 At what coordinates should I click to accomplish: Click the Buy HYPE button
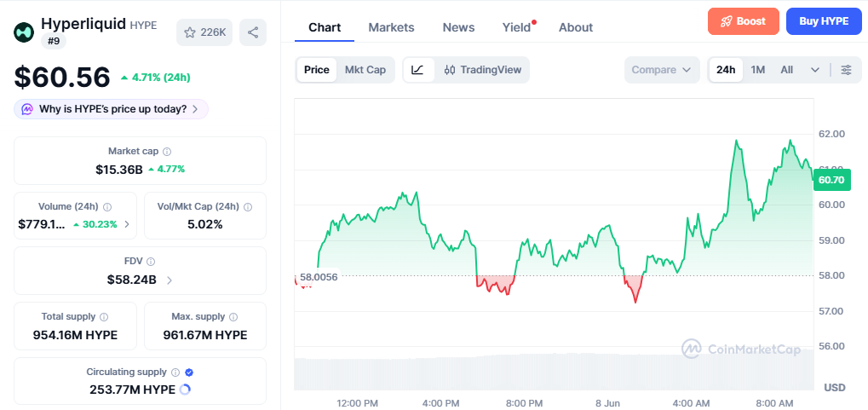coord(824,21)
